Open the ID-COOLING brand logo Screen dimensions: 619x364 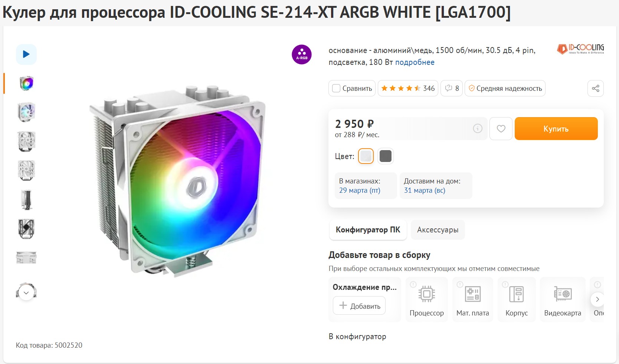tap(580, 49)
